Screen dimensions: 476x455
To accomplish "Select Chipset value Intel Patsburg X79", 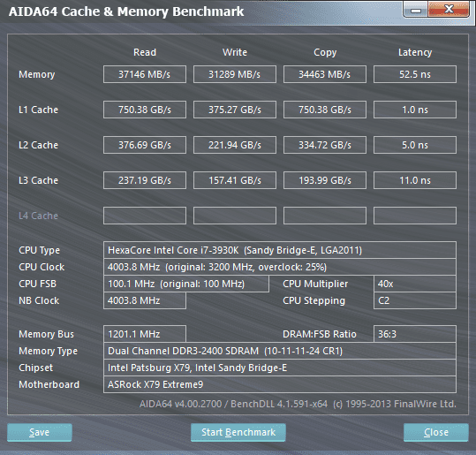I will coord(280,368).
